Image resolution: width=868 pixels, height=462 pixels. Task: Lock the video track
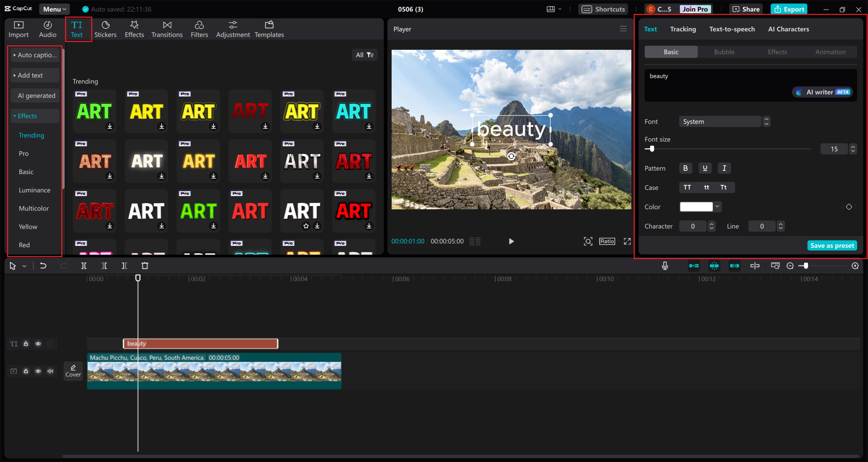pos(26,371)
